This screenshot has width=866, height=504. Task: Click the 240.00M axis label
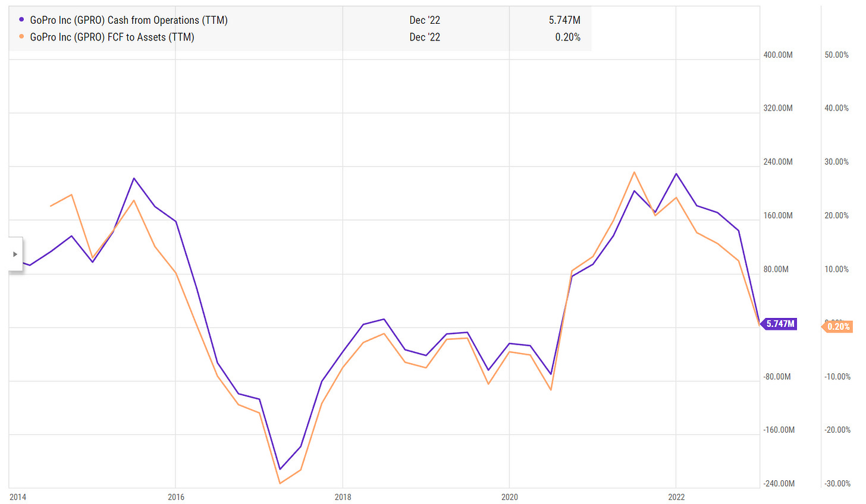778,162
